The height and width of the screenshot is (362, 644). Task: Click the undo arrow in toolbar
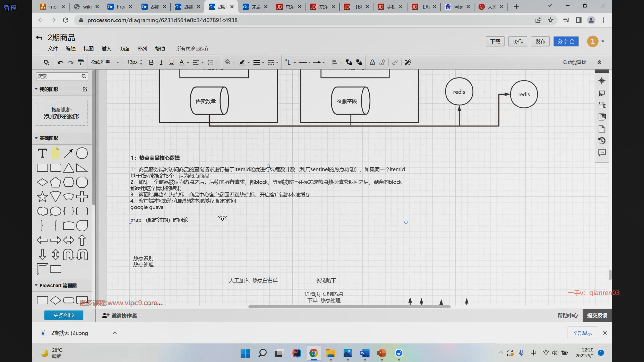60,62
